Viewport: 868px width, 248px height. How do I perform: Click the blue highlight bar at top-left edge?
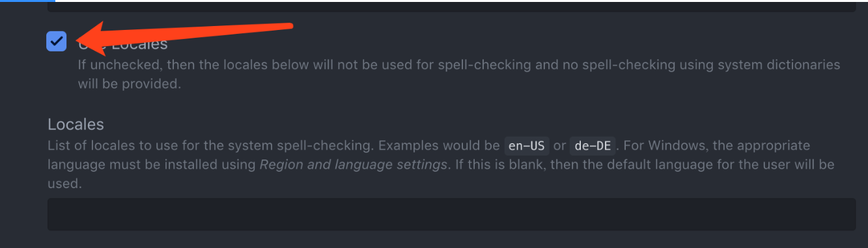point(27,1)
